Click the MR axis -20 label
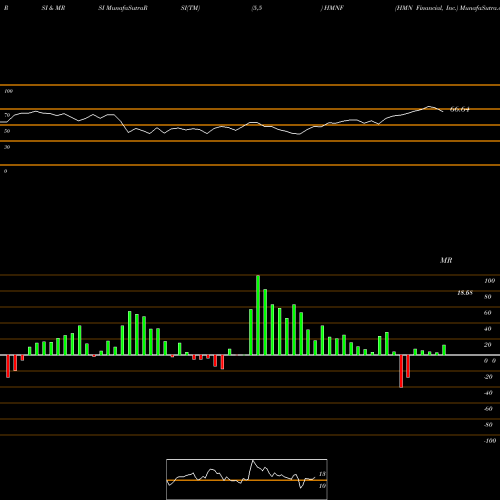 pos(488,377)
